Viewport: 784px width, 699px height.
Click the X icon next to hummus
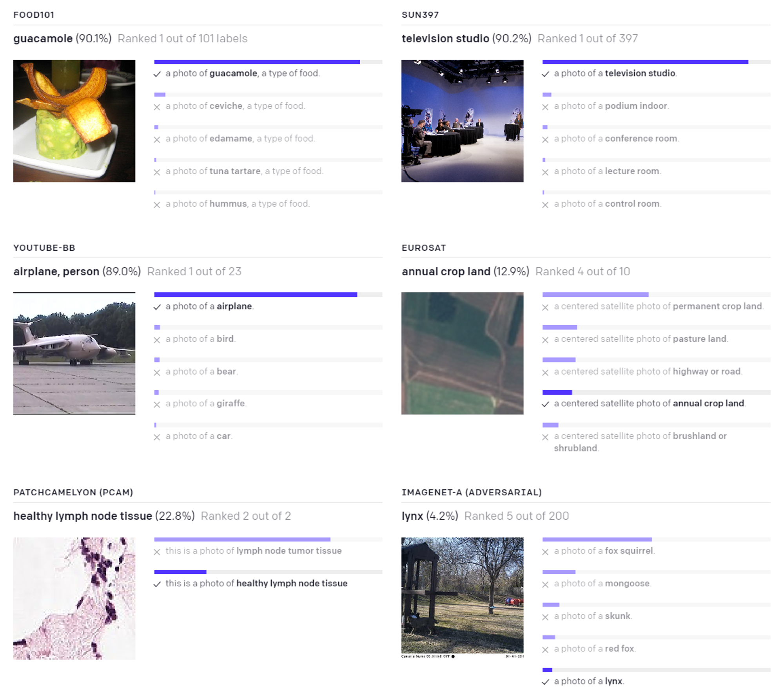157,205
